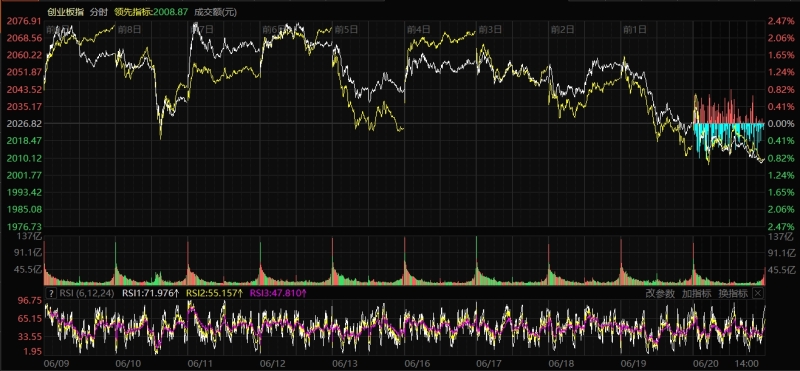This screenshot has height=371, width=800.
Task: Click the 0.00% change axis label
Action: coord(781,123)
